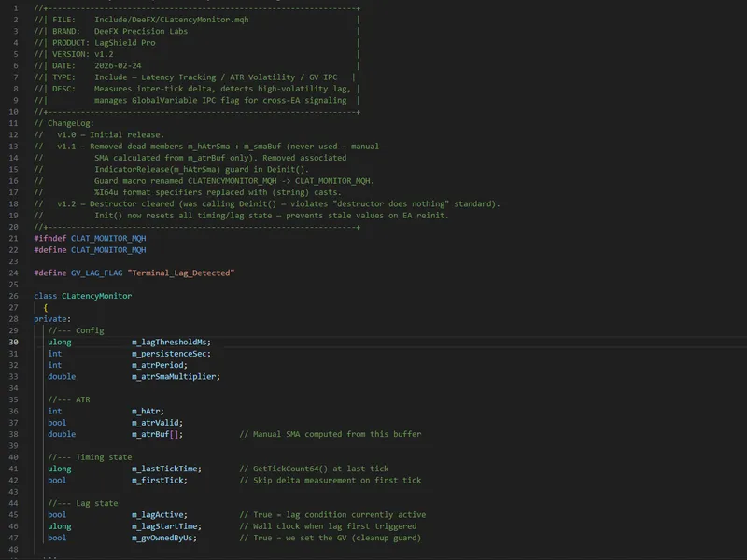
Task: Click the member 'm_atrValid'
Action: tap(155, 423)
